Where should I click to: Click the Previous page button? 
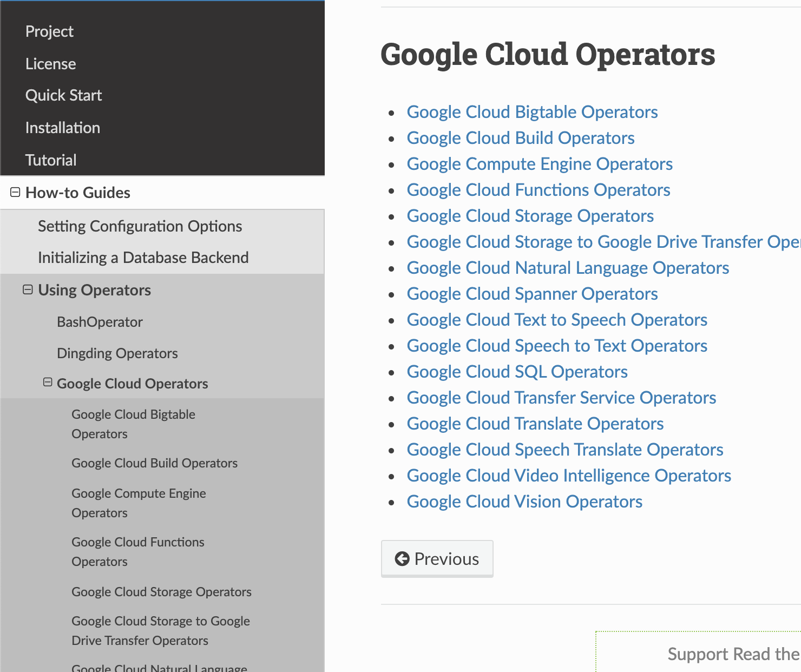437,558
